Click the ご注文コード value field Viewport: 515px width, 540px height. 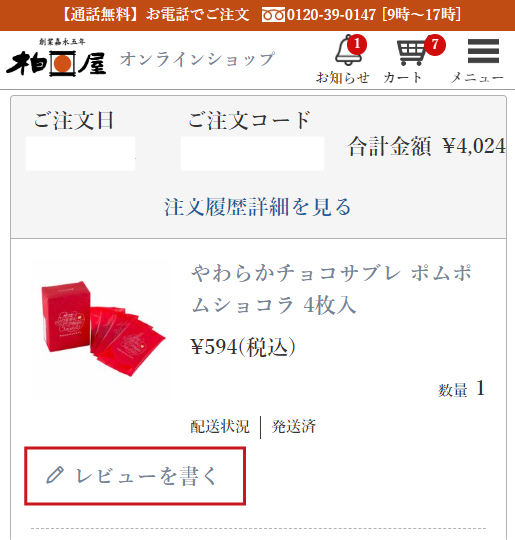[253, 154]
